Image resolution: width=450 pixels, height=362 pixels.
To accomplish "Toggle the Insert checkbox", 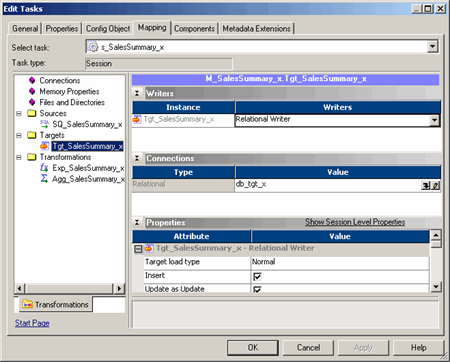I will point(257,276).
